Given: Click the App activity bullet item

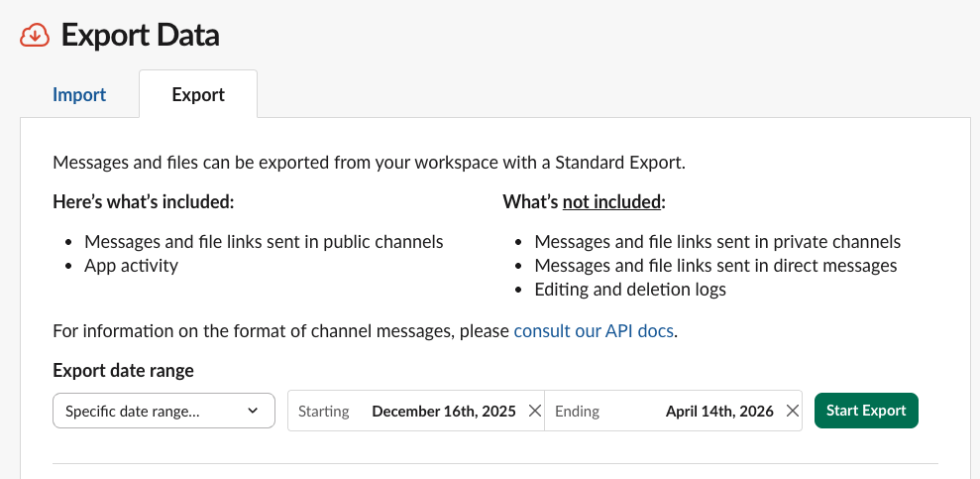Looking at the screenshot, I should [131, 265].
